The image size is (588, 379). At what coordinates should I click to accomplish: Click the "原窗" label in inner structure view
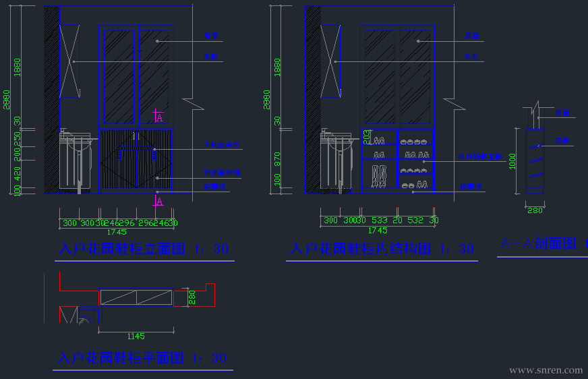click(x=472, y=36)
